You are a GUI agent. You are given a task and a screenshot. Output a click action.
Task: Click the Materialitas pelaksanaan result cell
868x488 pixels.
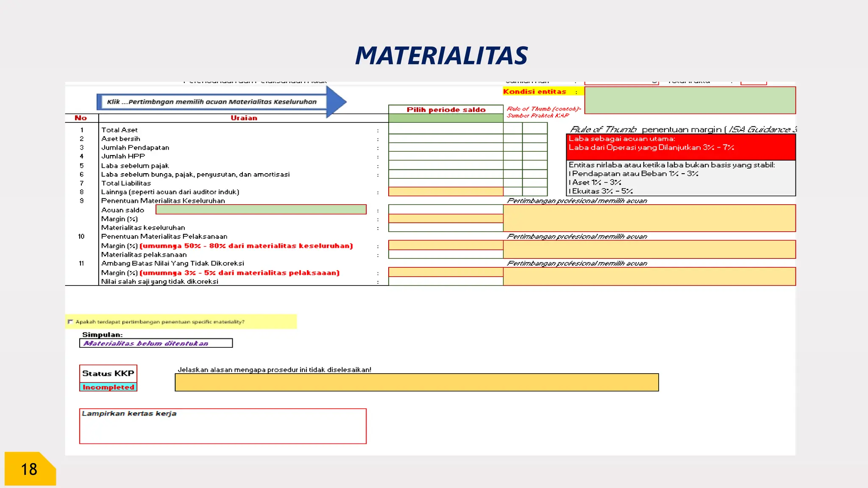[445, 254]
